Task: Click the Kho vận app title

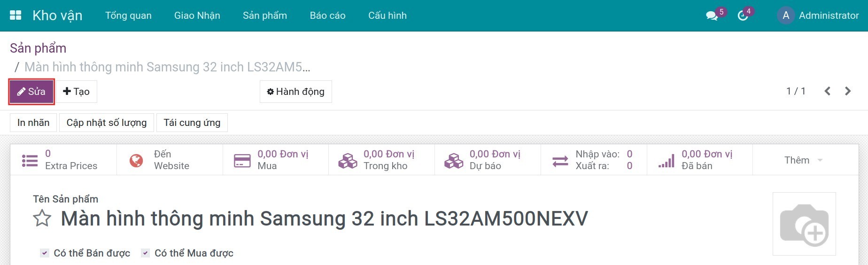Action: click(57, 16)
